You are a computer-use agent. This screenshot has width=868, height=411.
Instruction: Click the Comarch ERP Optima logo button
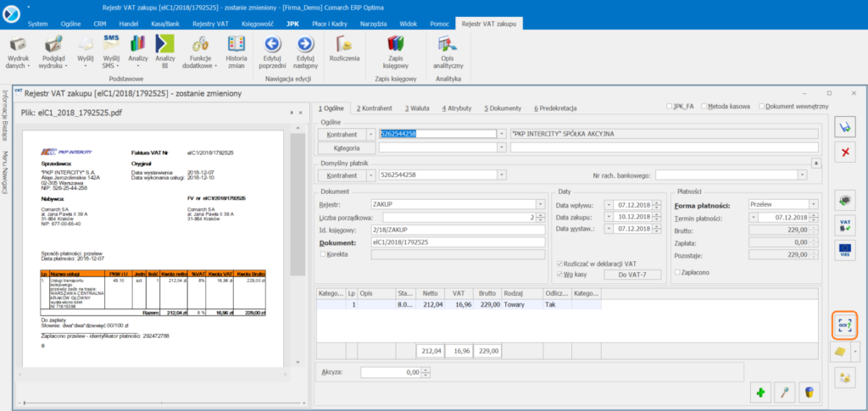point(11,14)
